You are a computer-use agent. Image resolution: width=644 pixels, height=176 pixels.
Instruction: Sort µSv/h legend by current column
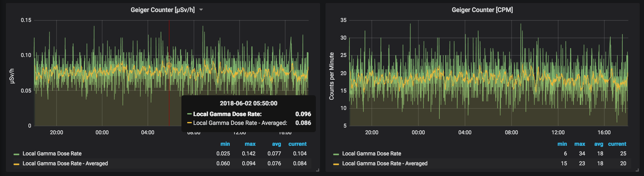coord(297,144)
